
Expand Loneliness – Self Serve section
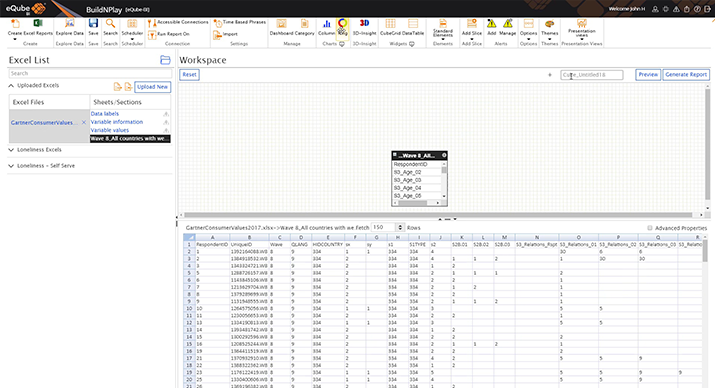click(x=11, y=166)
